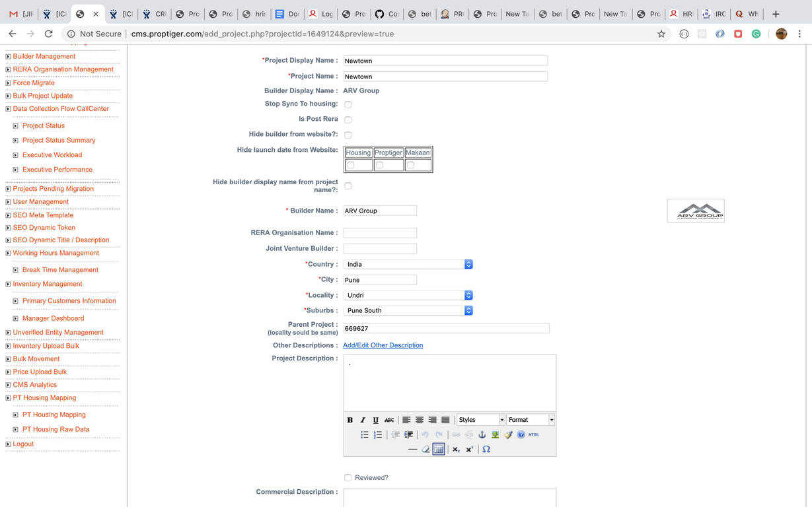Open the editor help icon
812x507 pixels.
[521, 434]
